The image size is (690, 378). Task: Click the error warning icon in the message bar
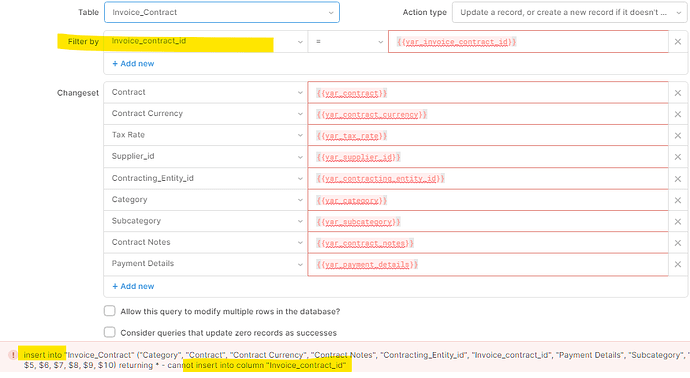click(13, 355)
